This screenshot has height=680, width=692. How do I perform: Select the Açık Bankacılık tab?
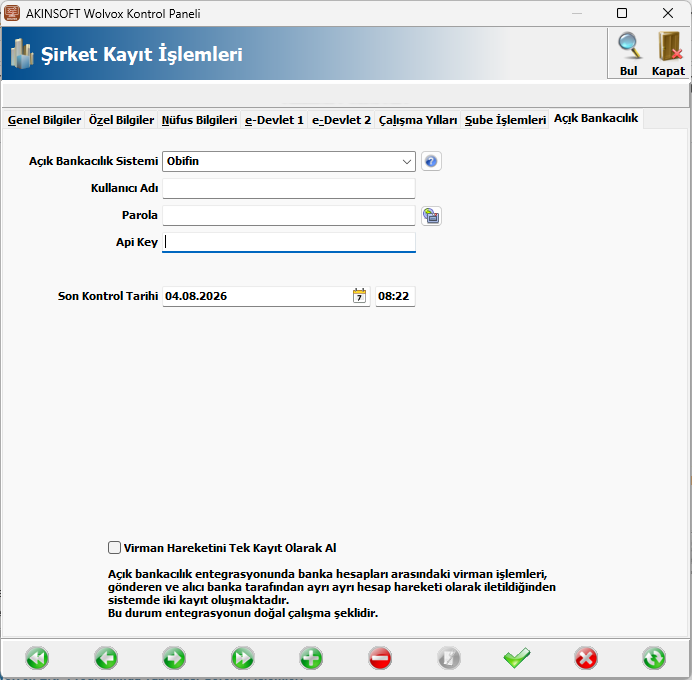pos(596,119)
